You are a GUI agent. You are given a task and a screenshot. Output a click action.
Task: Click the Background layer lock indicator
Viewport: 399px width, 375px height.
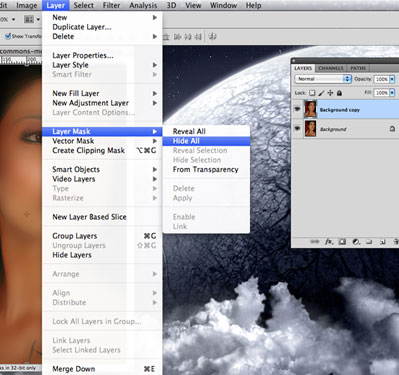[392, 129]
